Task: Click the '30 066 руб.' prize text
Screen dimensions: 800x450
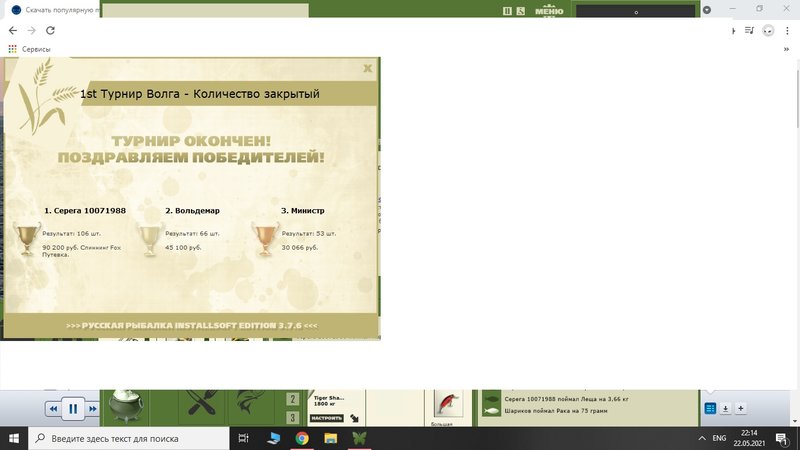Action: pos(300,247)
